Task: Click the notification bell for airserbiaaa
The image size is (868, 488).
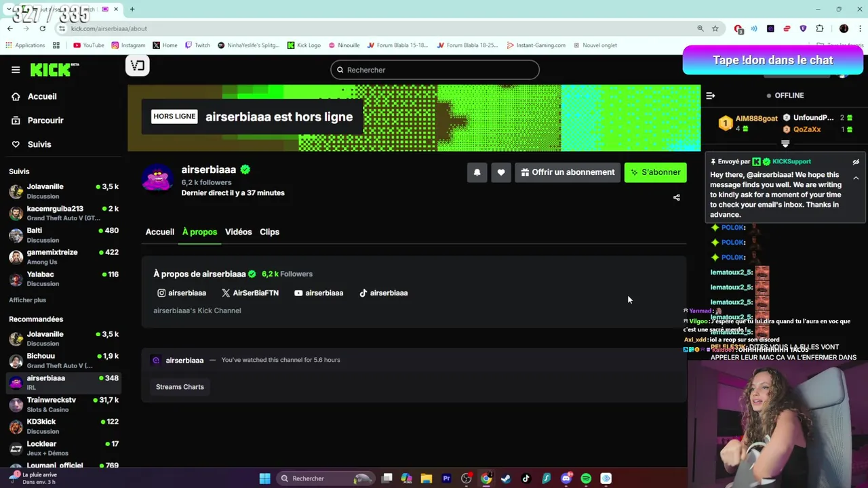Action: click(477, 172)
